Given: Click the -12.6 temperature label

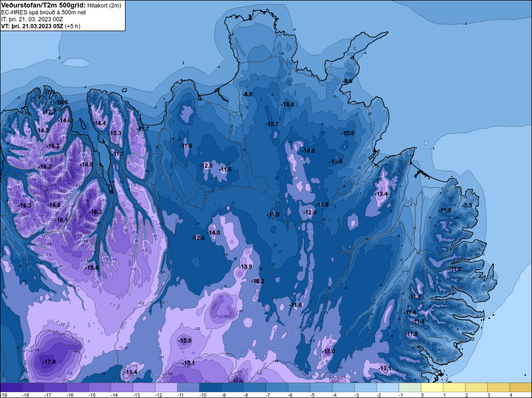Looking at the screenshot, I should 198,238.
